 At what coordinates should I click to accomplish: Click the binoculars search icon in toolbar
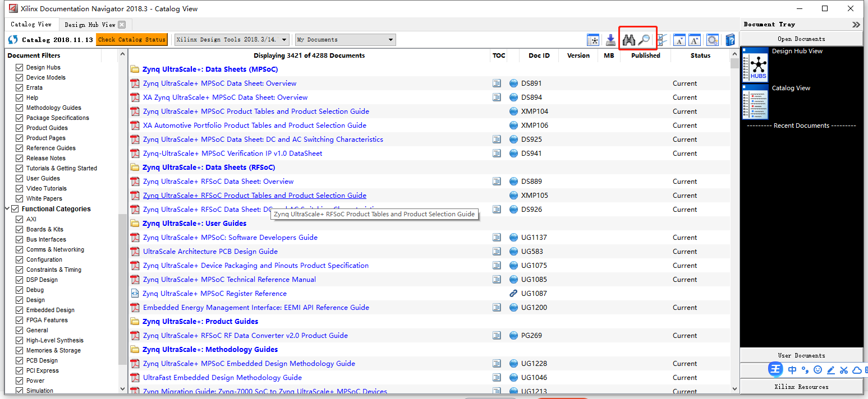(629, 39)
